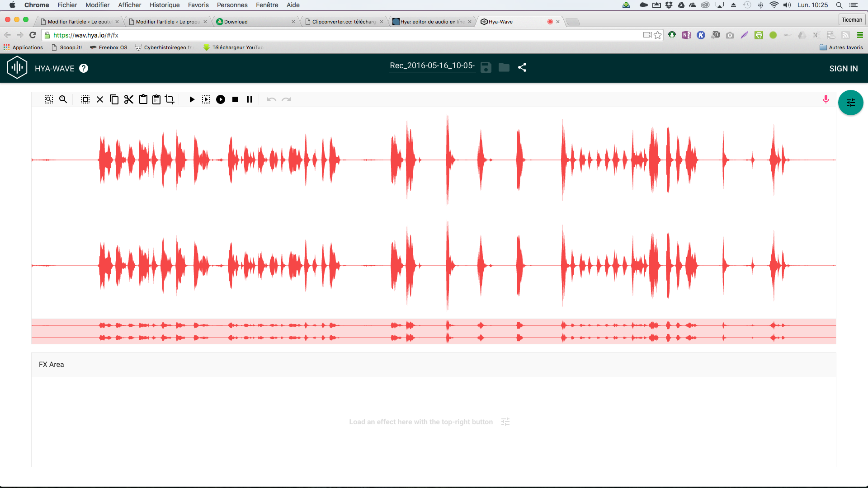This screenshot has height=488, width=868.
Task: Open the Chrome hamburger menu
Action: [860, 35]
